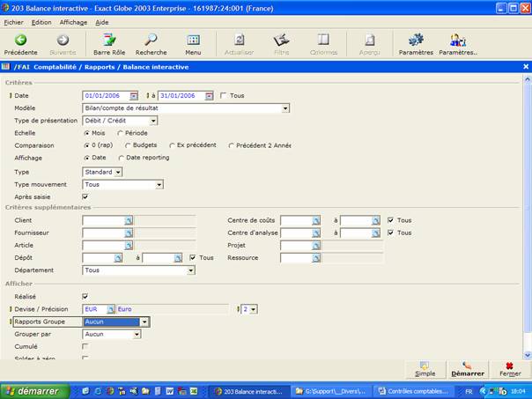Open the start date calendar picker
This screenshot has height=399, width=532.
click(x=134, y=96)
